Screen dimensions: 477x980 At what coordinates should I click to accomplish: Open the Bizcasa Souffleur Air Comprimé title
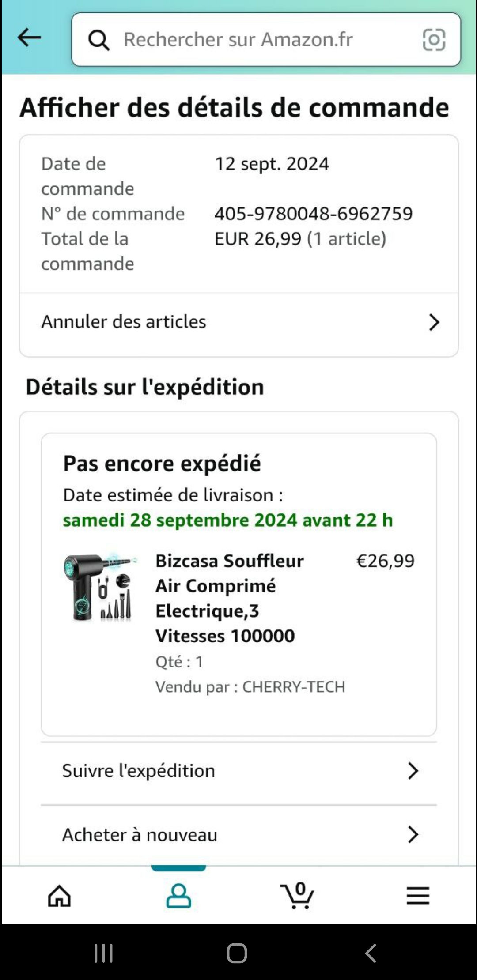click(229, 598)
